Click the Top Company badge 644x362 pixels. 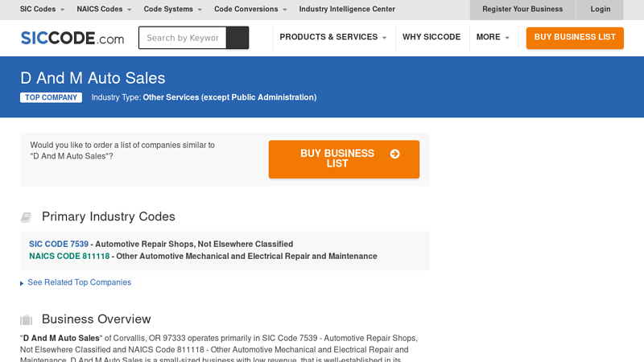[x=51, y=97]
